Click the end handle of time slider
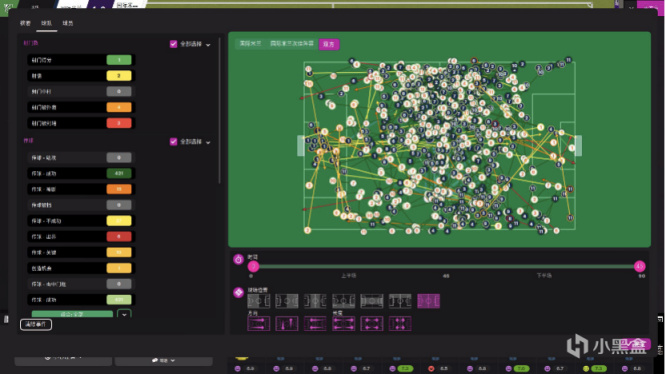 click(x=640, y=266)
